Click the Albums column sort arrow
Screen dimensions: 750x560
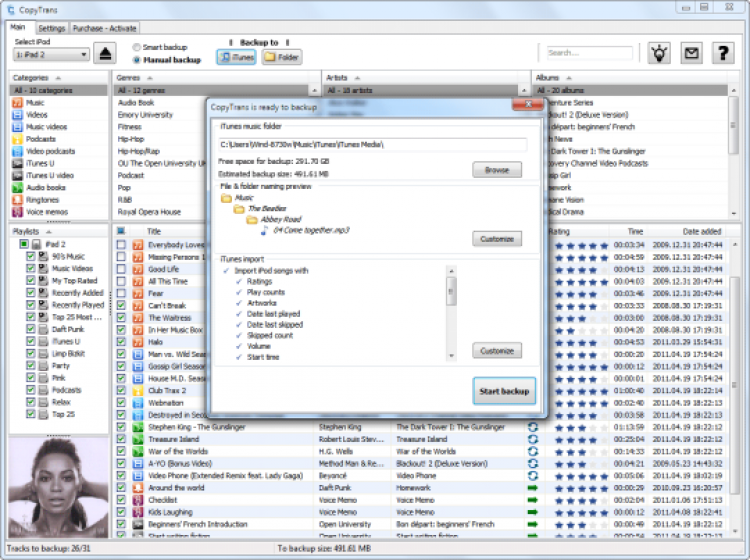pyautogui.click(x=569, y=78)
